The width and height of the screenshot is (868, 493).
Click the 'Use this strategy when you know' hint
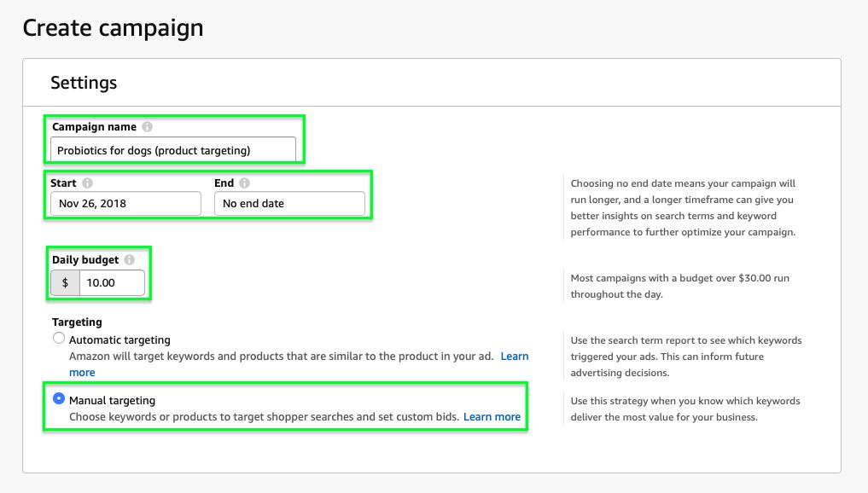coord(685,409)
